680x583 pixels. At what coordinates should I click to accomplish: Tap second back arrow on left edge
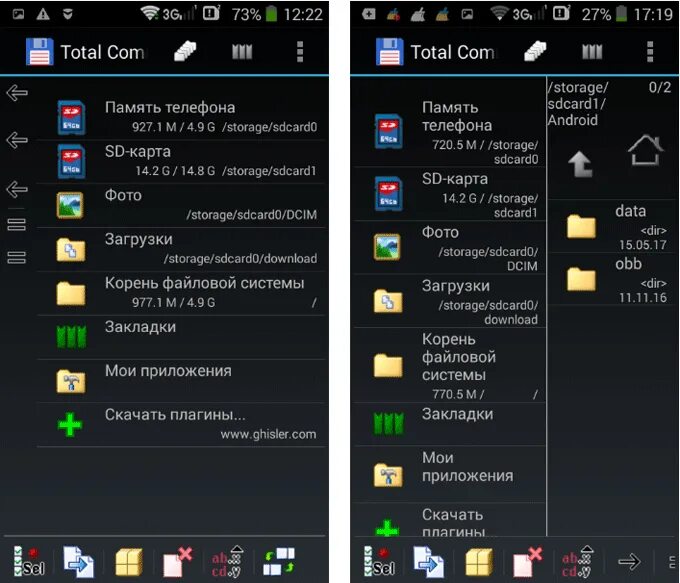point(17,140)
